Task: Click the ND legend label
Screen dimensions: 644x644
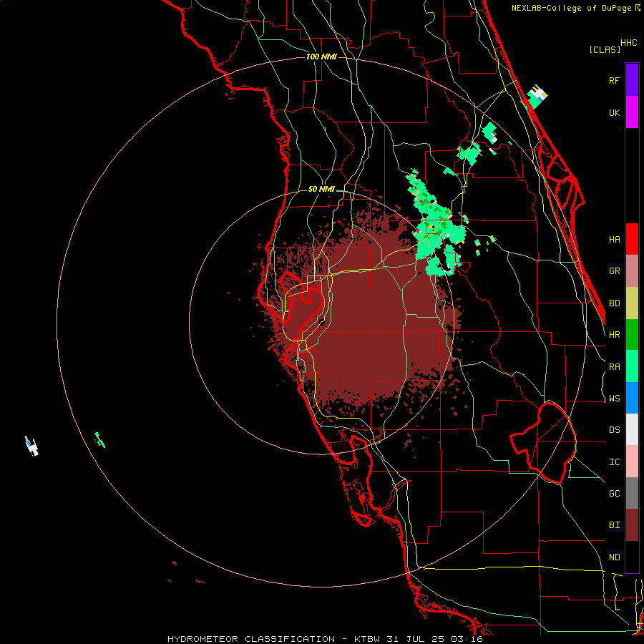Action: (x=614, y=557)
